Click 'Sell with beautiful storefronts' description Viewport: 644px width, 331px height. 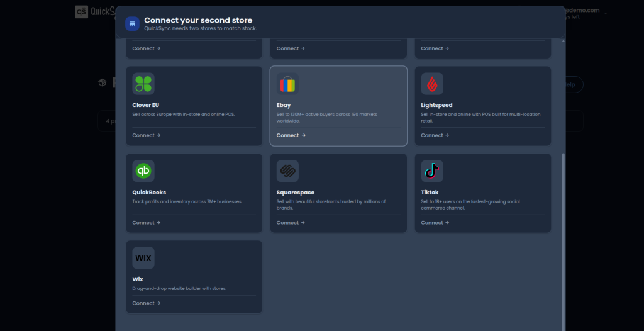tap(331, 205)
